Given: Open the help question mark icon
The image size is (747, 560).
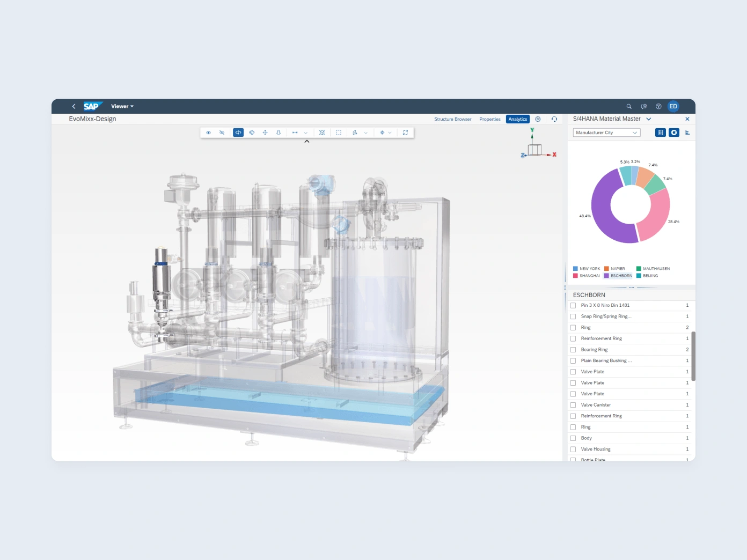Looking at the screenshot, I should click(x=658, y=106).
